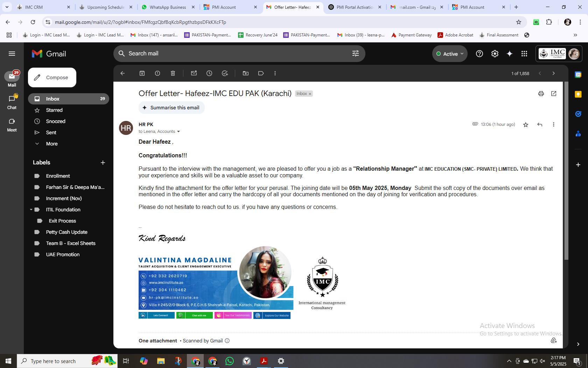Screen dimensions: 588x368
Task: Snooze this email clock icon
Action: [x=209, y=73]
